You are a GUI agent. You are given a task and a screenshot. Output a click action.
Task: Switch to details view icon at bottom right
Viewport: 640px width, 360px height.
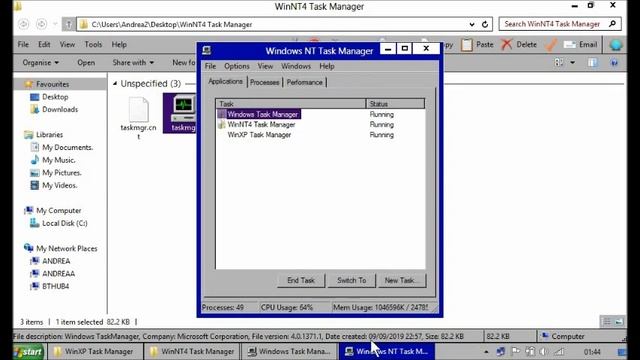[607, 322]
